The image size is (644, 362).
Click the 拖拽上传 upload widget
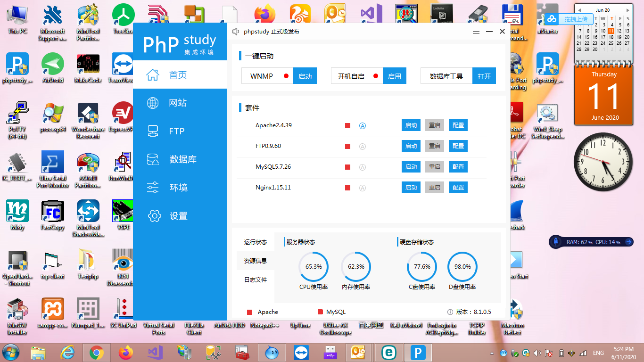tap(569, 19)
